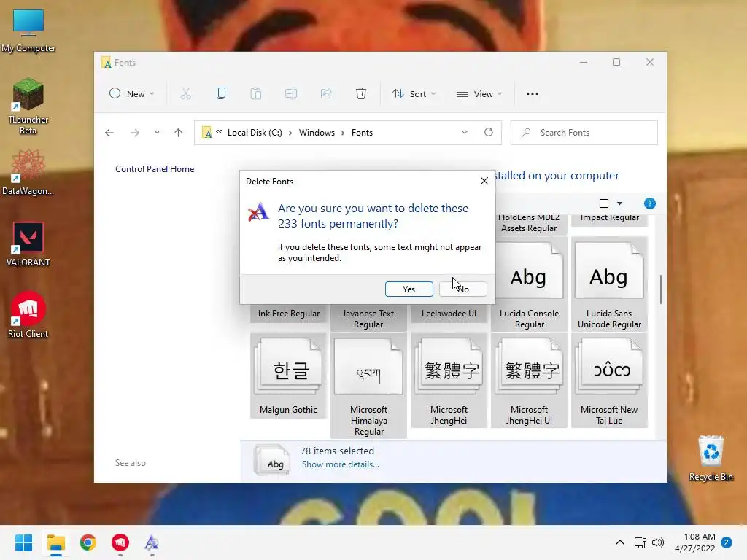This screenshot has width=747, height=560.
Task: Open Riot Client from taskbar
Action: tap(120, 542)
